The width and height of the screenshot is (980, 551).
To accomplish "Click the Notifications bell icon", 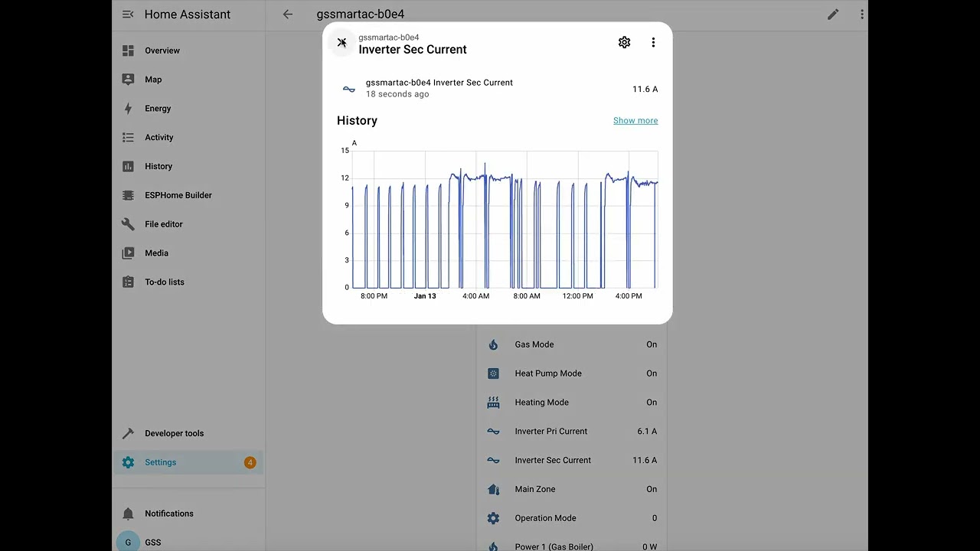I will tap(128, 514).
